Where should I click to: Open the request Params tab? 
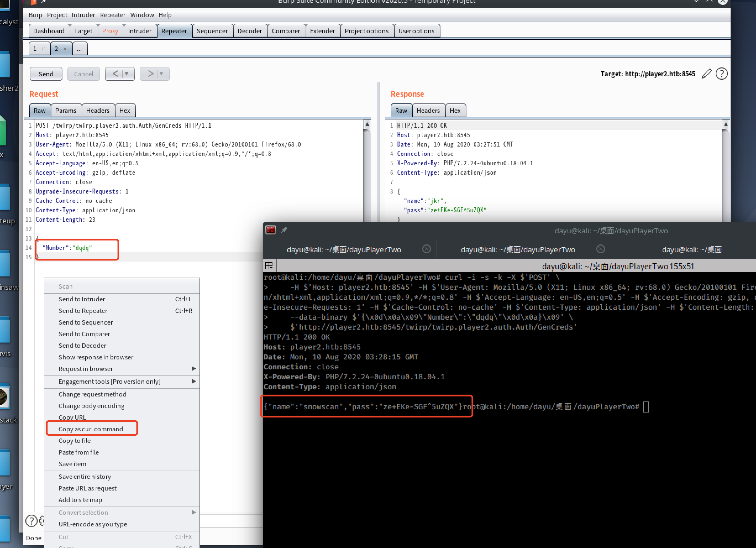[x=66, y=110]
